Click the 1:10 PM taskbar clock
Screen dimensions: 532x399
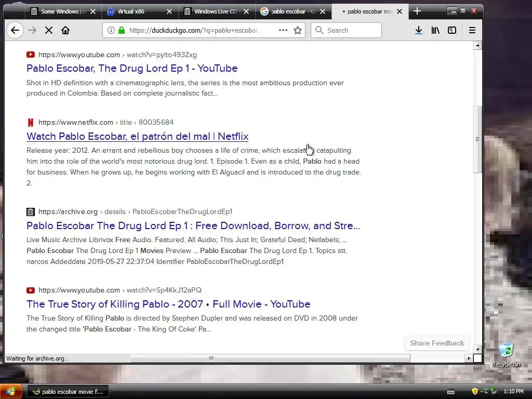(x=513, y=392)
